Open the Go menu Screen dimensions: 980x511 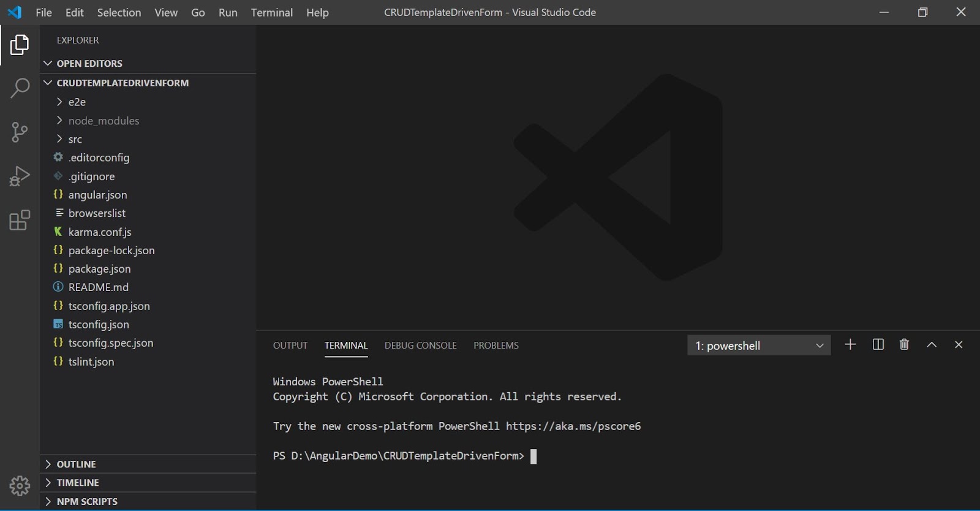coord(198,12)
